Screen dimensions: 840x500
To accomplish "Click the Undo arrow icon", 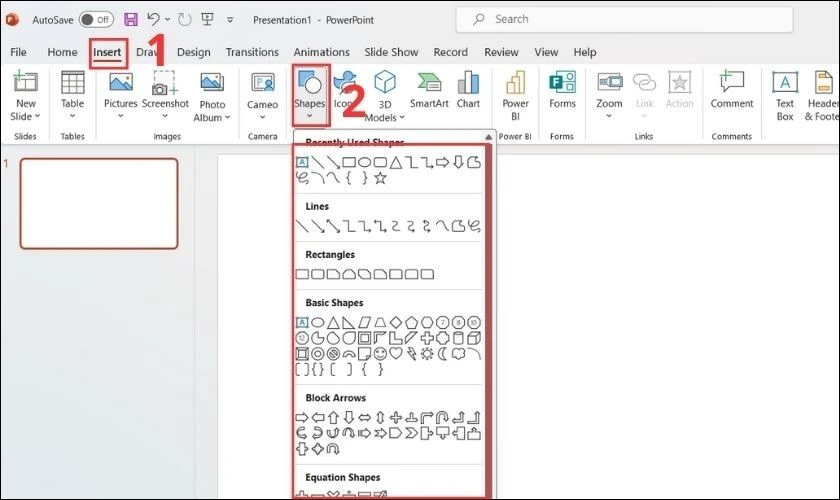I will pos(153,20).
